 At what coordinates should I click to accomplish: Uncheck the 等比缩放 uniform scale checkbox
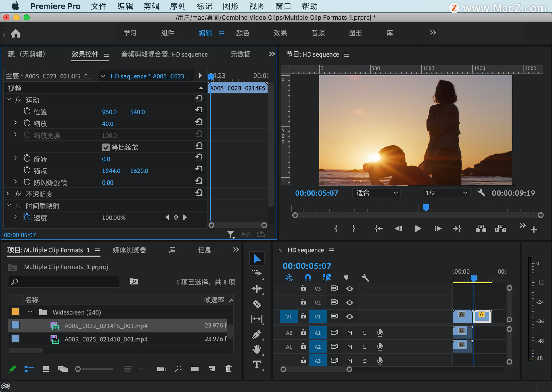tap(106, 147)
